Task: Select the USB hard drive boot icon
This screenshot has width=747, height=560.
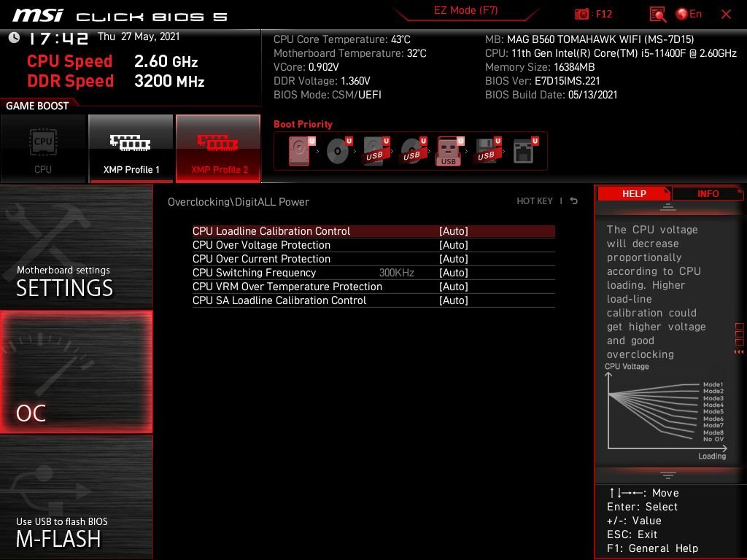Action: (376, 152)
